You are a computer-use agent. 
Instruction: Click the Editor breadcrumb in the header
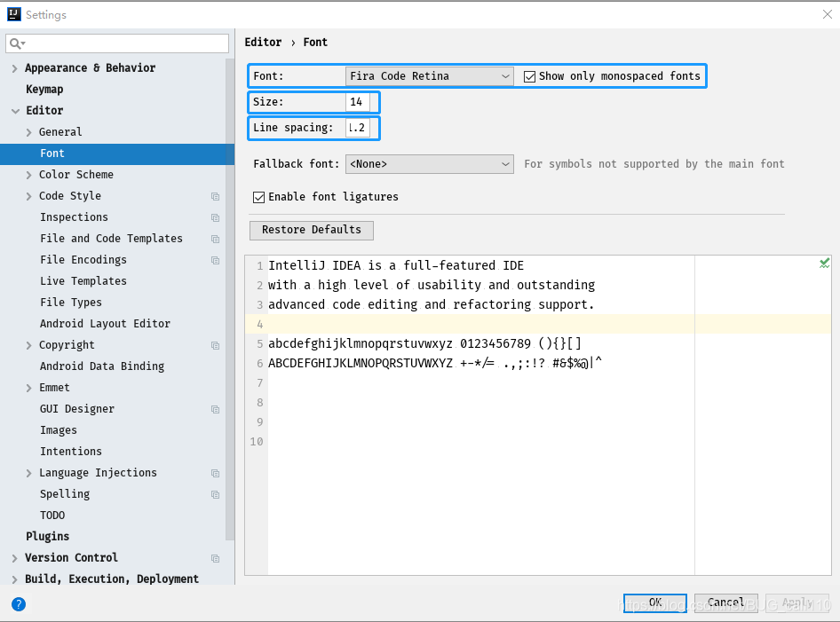coord(263,42)
